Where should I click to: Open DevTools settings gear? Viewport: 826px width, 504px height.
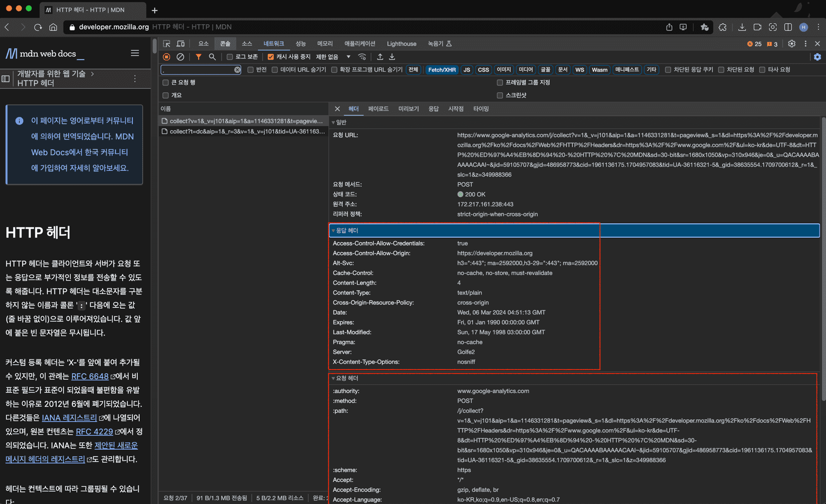coord(792,43)
